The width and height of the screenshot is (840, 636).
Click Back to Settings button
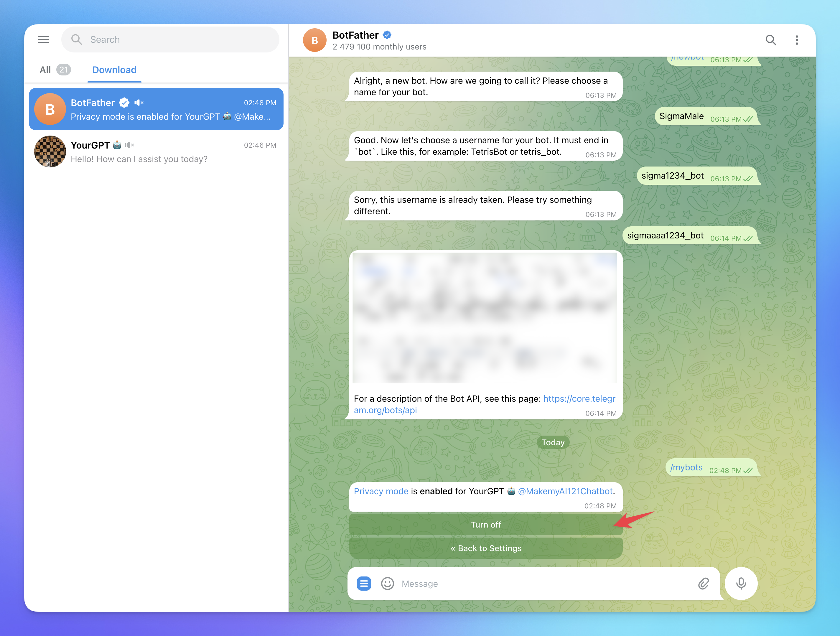[486, 548]
